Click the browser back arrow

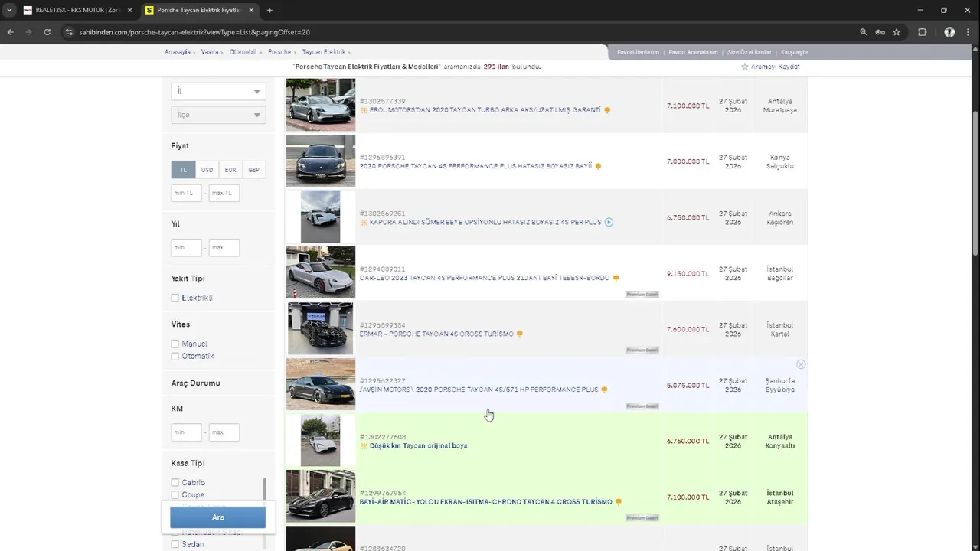[10, 32]
